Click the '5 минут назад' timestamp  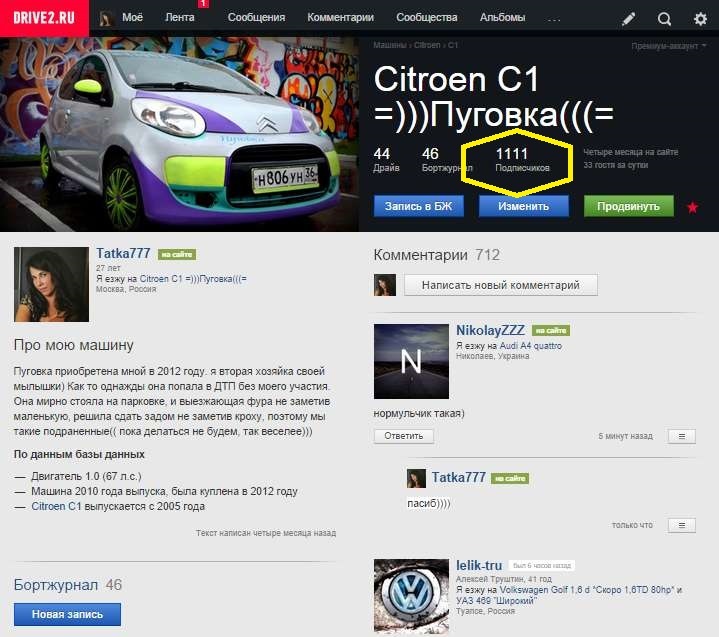coord(625,436)
